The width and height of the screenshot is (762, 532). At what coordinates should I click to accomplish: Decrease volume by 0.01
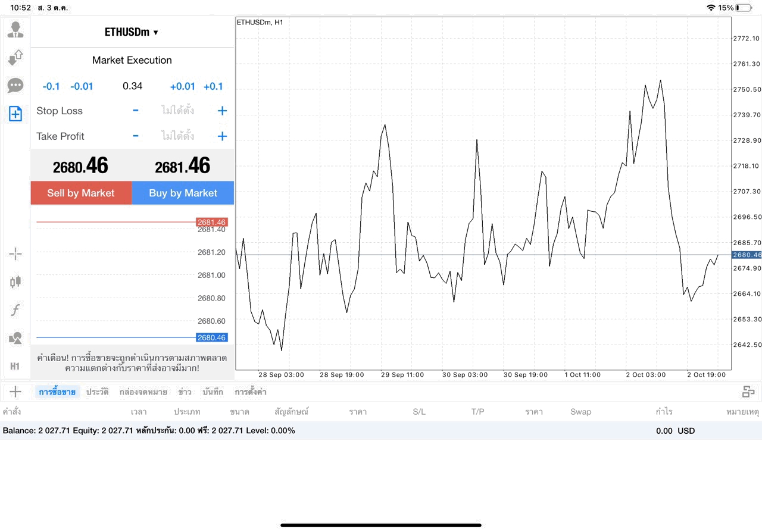point(82,86)
